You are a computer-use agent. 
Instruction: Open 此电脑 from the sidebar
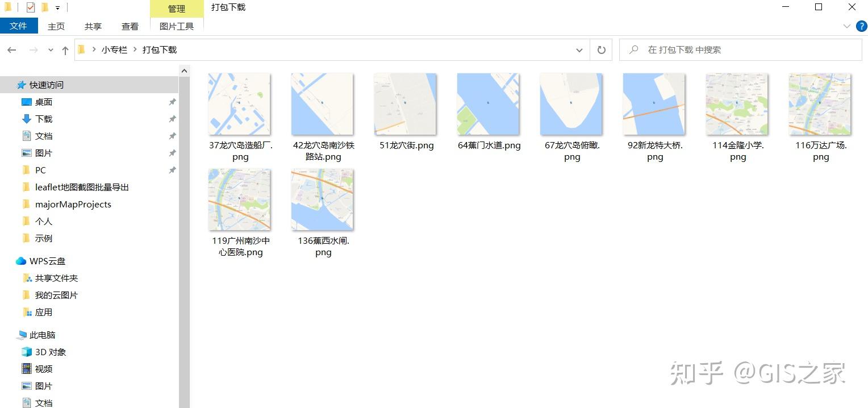(41, 335)
